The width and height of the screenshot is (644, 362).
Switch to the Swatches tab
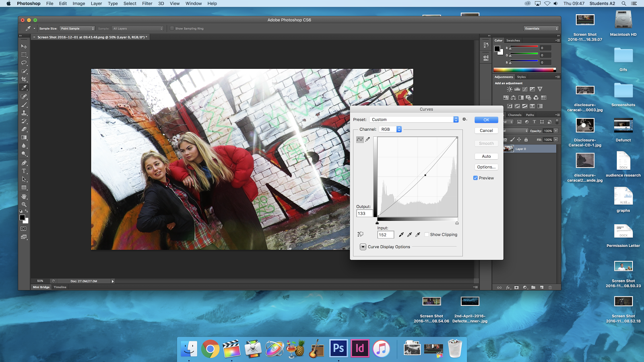(x=513, y=41)
